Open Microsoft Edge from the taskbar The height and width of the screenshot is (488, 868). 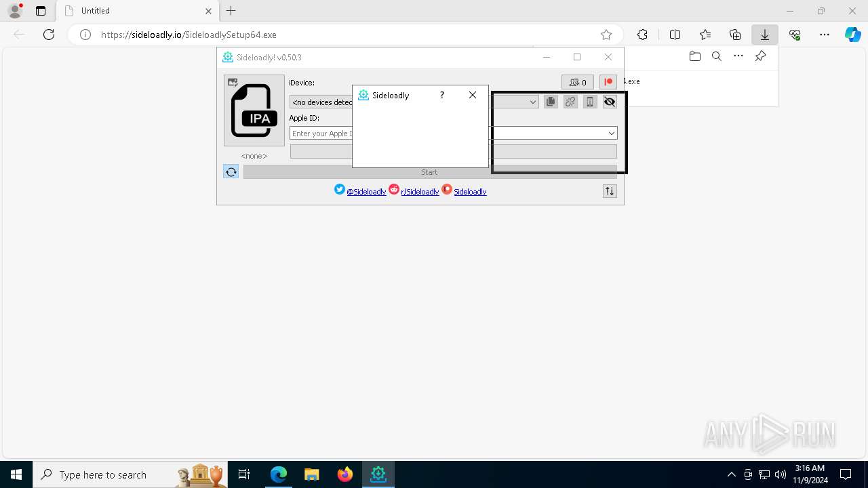click(279, 474)
